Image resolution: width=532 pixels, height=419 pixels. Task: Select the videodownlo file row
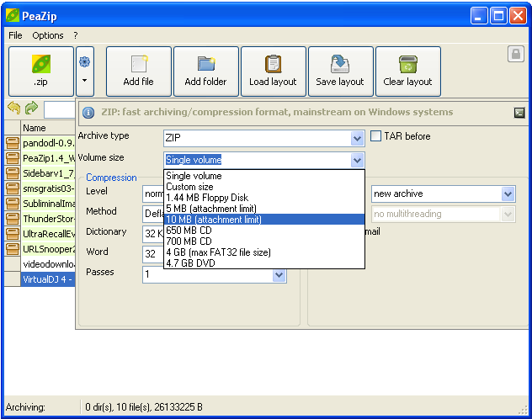[48, 264]
